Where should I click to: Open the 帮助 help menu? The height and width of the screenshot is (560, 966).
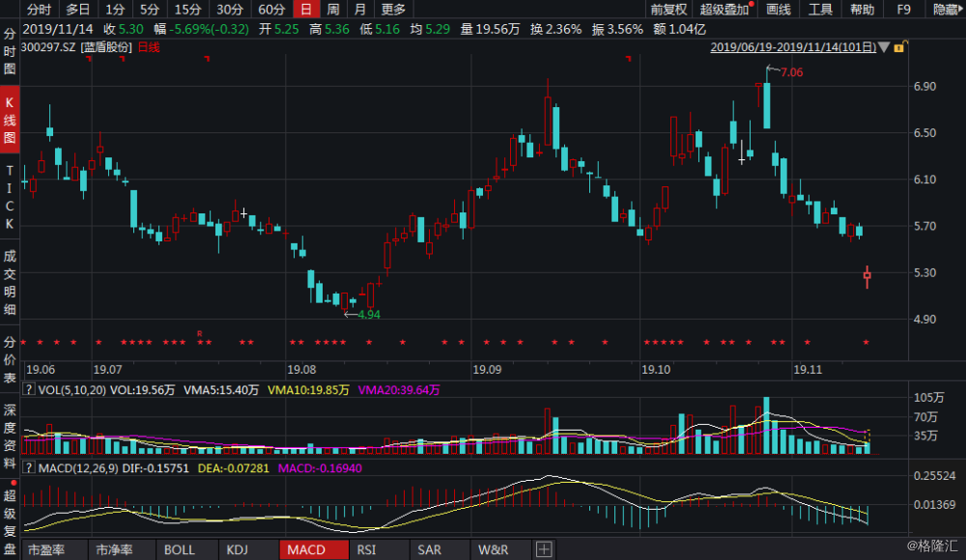pyautogui.click(x=862, y=10)
